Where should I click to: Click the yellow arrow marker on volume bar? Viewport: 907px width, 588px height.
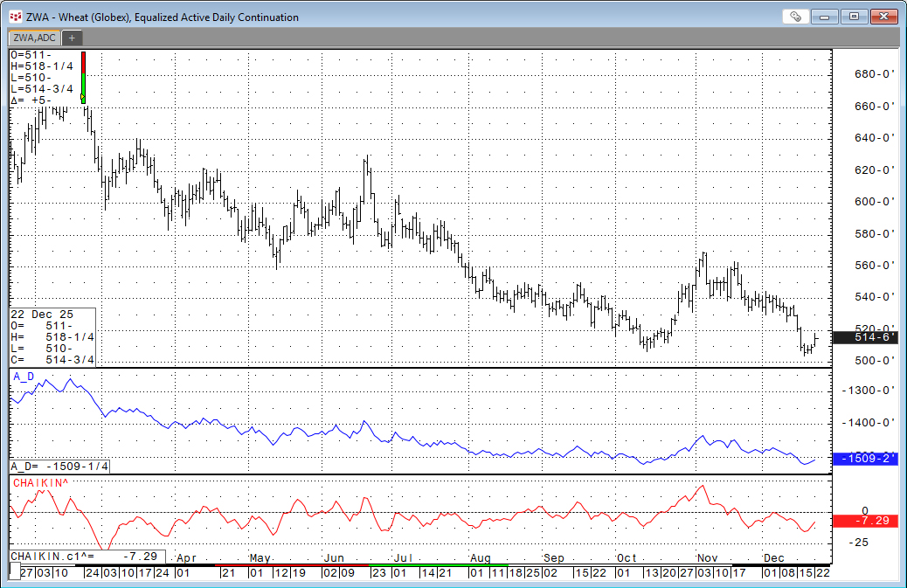point(83,100)
